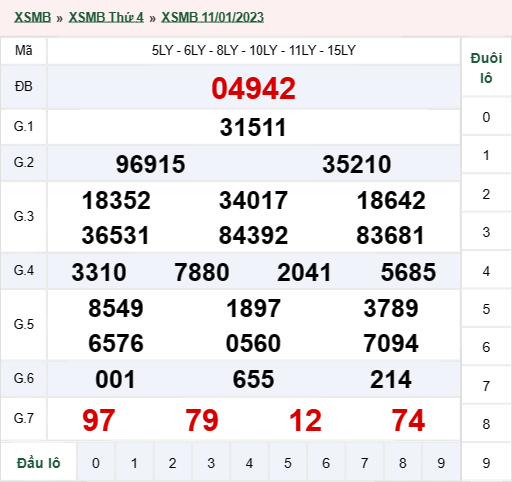512x482 pixels.
Task: Open the XSMB breadcrumb link
Action: (32, 17)
